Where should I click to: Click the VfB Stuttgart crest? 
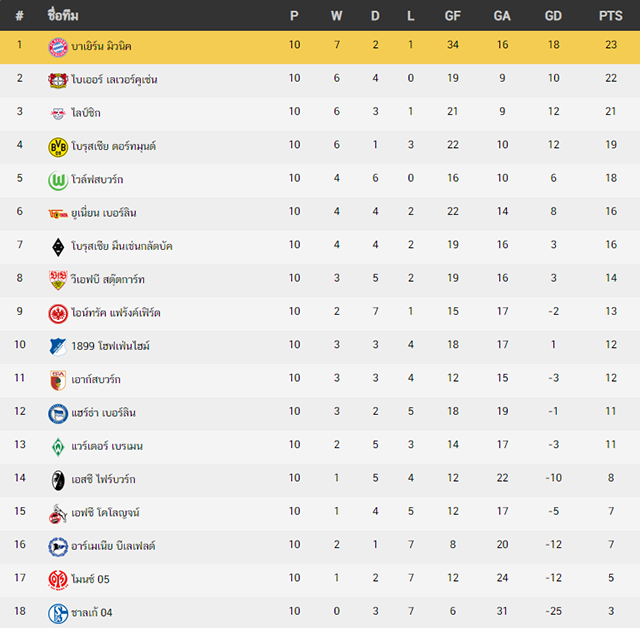click(58, 280)
